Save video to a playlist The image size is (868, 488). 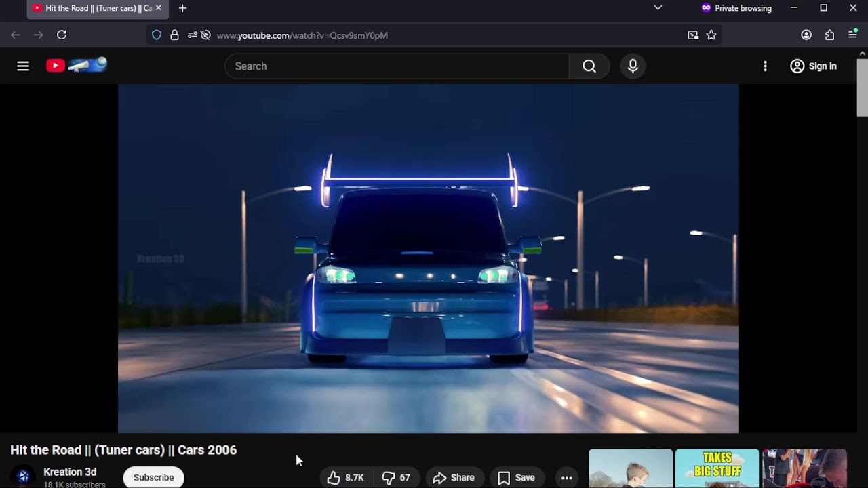click(516, 478)
